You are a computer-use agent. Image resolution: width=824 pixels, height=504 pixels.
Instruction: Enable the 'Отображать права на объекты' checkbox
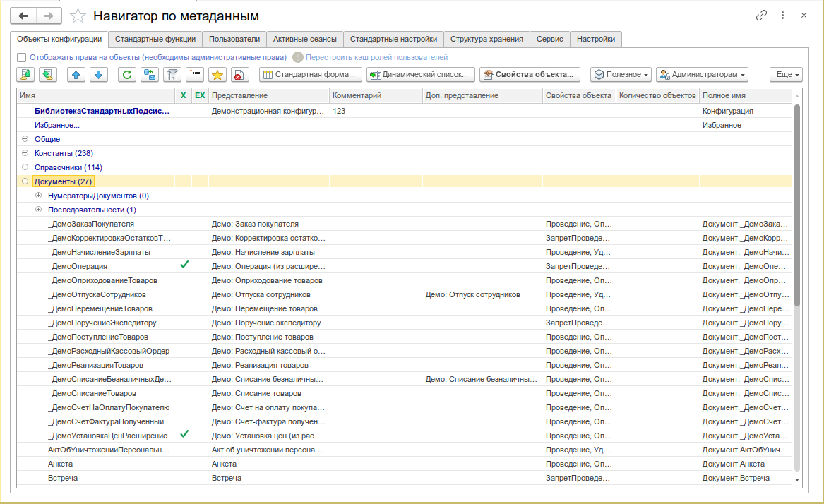coord(22,57)
